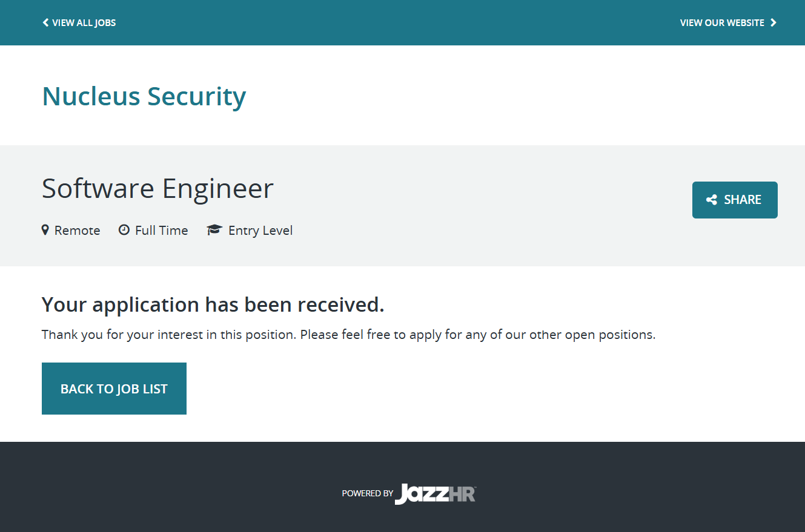Open the View Our Website link

pyautogui.click(x=722, y=23)
